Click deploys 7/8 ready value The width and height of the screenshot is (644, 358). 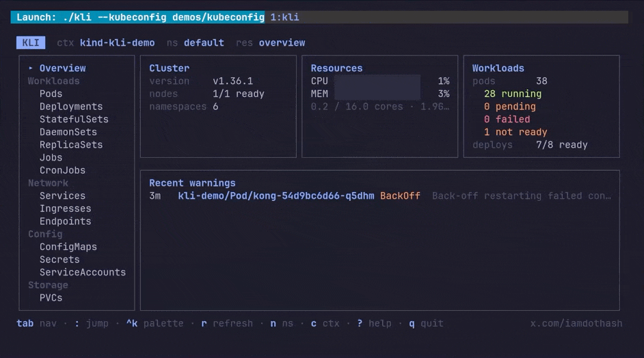point(561,145)
